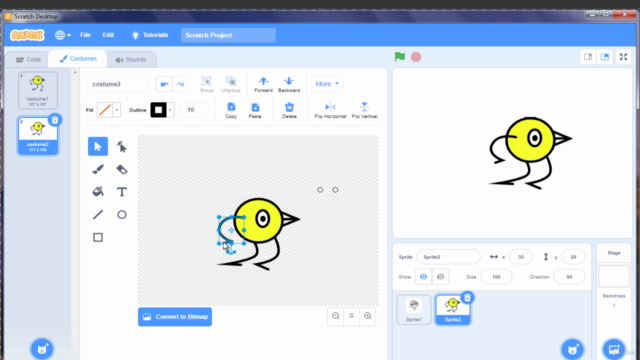Click Flip Horizontal icon

coord(330,107)
